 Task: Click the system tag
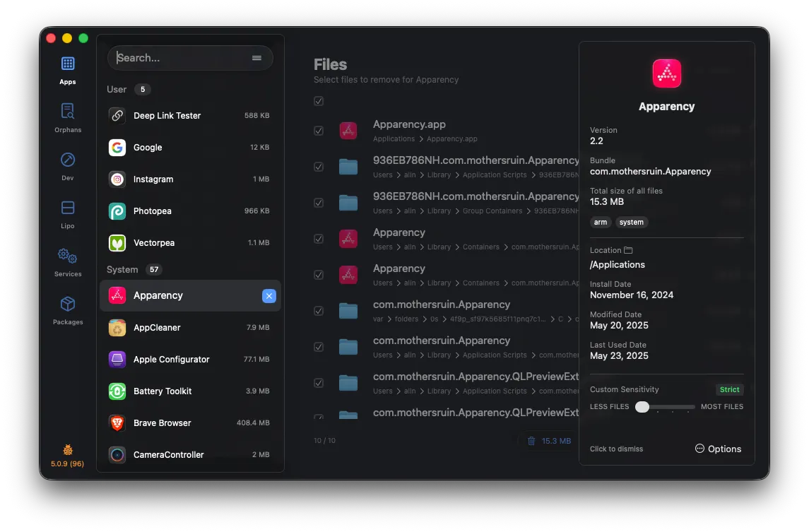pyautogui.click(x=632, y=223)
